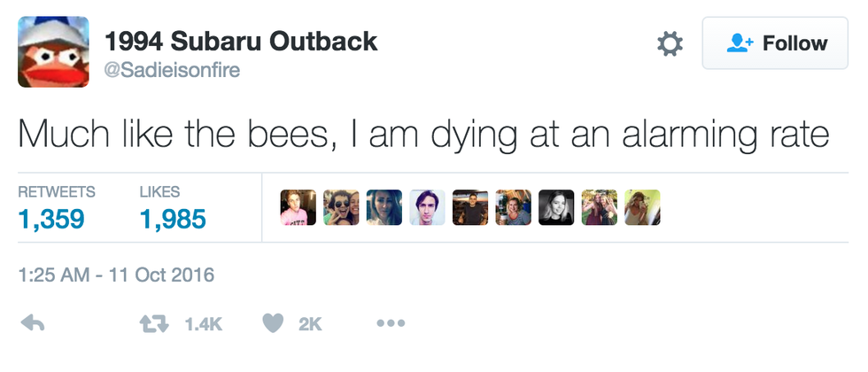This screenshot has height=372, width=868.
Task: View the 1,985 likes list
Action: click(173, 218)
